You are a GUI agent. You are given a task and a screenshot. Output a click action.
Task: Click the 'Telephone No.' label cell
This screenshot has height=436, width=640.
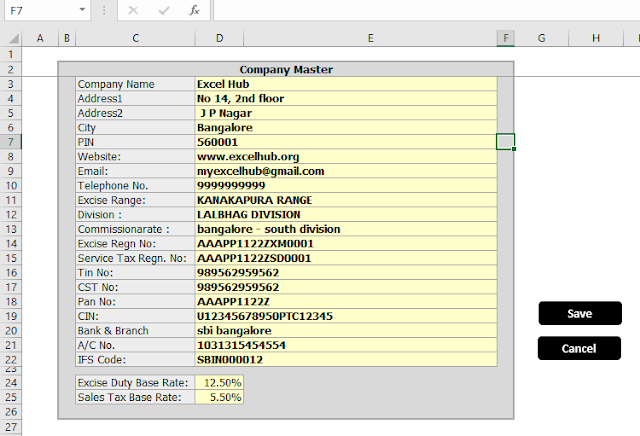click(x=135, y=186)
